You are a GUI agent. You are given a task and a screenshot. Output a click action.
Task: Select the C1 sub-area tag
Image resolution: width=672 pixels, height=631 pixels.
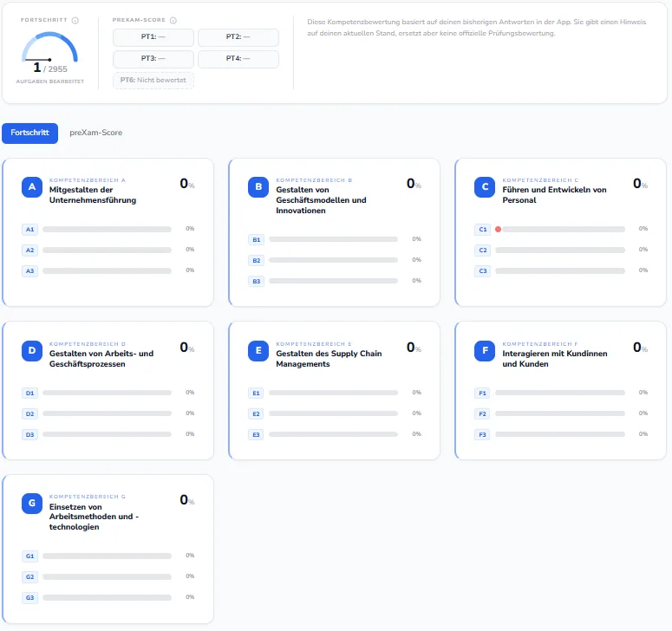coord(483,229)
